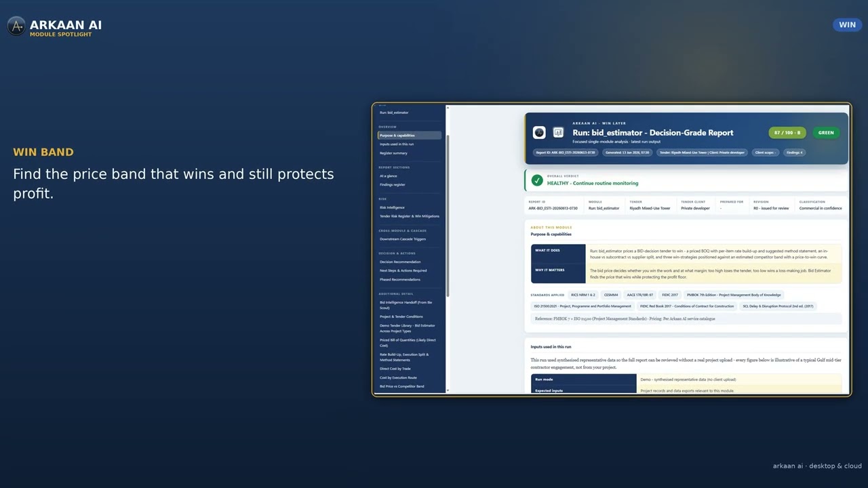Open Bid Price vs Competitor Band link
868x488 pixels.
click(x=402, y=386)
